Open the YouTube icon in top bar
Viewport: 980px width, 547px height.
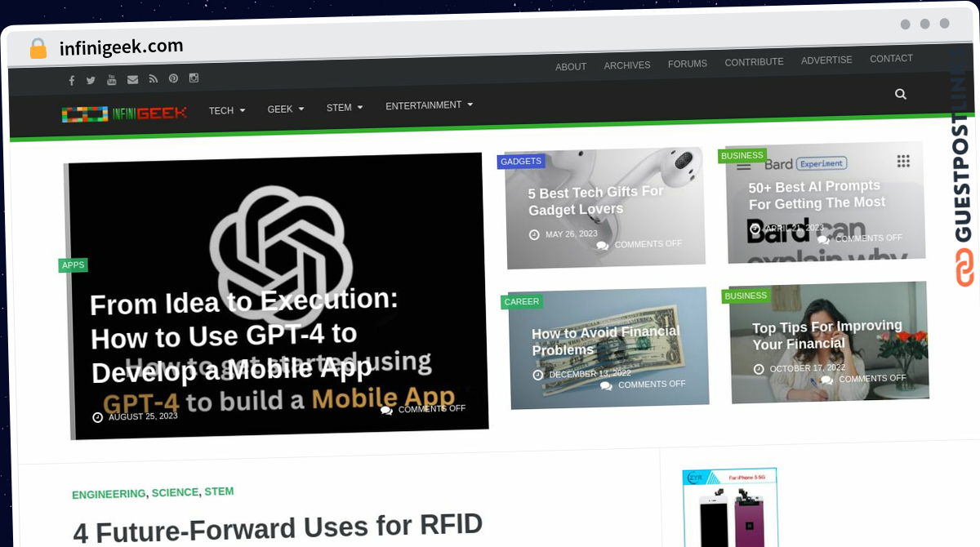pyautogui.click(x=112, y=80)
